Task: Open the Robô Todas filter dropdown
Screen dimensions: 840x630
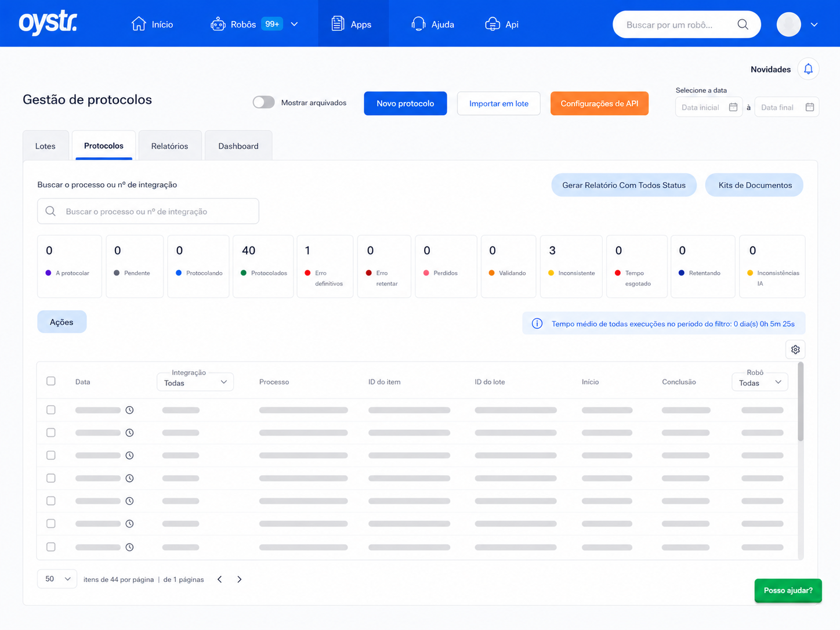Action: (760, 382)
